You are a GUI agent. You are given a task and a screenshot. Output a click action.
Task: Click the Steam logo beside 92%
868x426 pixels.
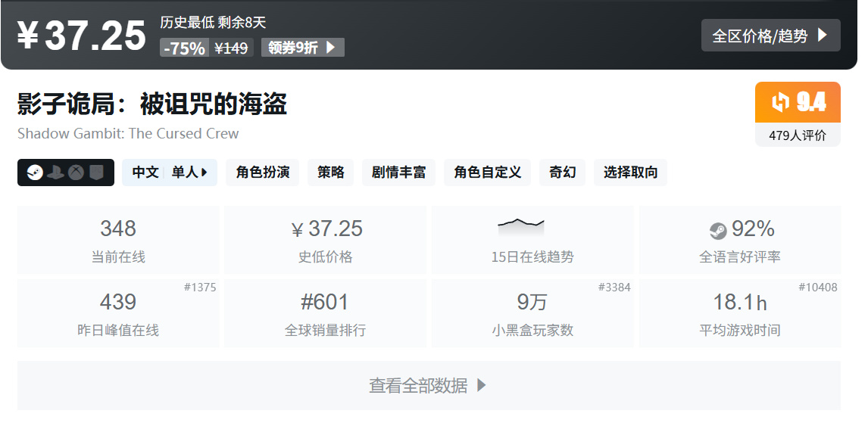[718, 230]
